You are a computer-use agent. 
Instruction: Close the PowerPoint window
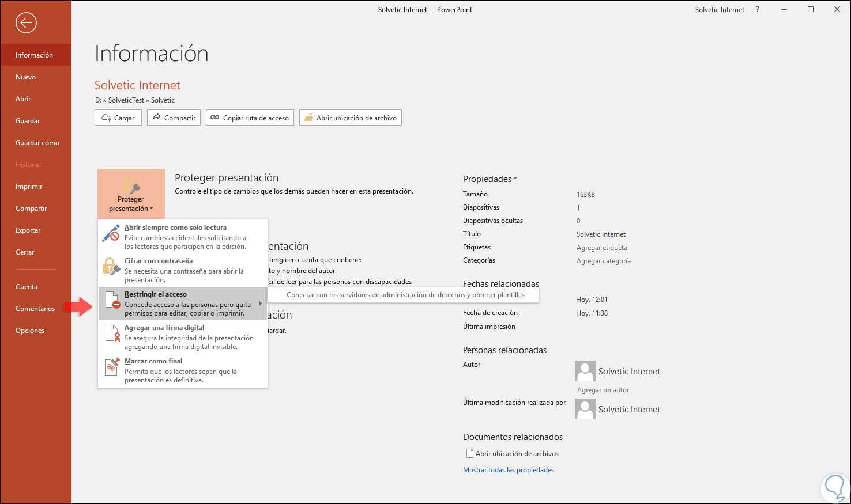pos(837,9)
